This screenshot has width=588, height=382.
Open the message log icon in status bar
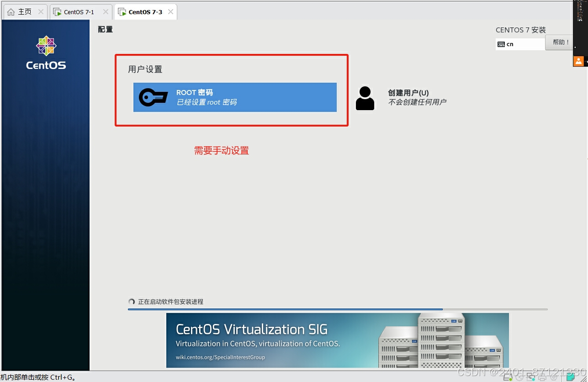pos(570,377)
